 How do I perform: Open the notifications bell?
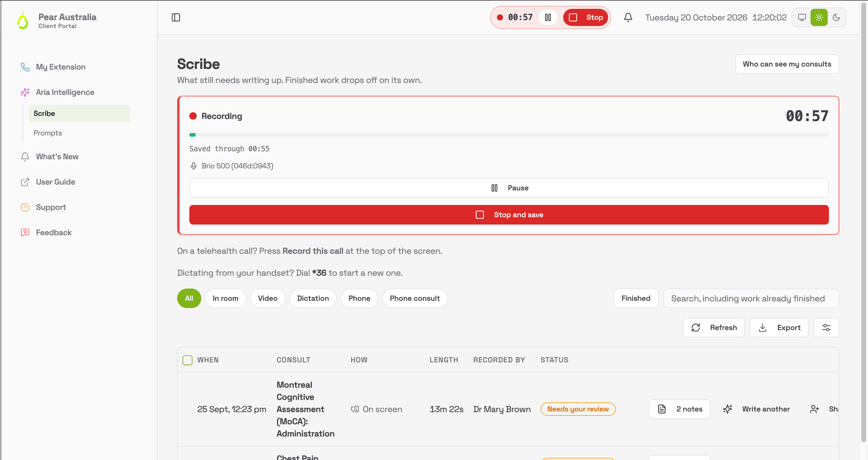pos(628,17)
